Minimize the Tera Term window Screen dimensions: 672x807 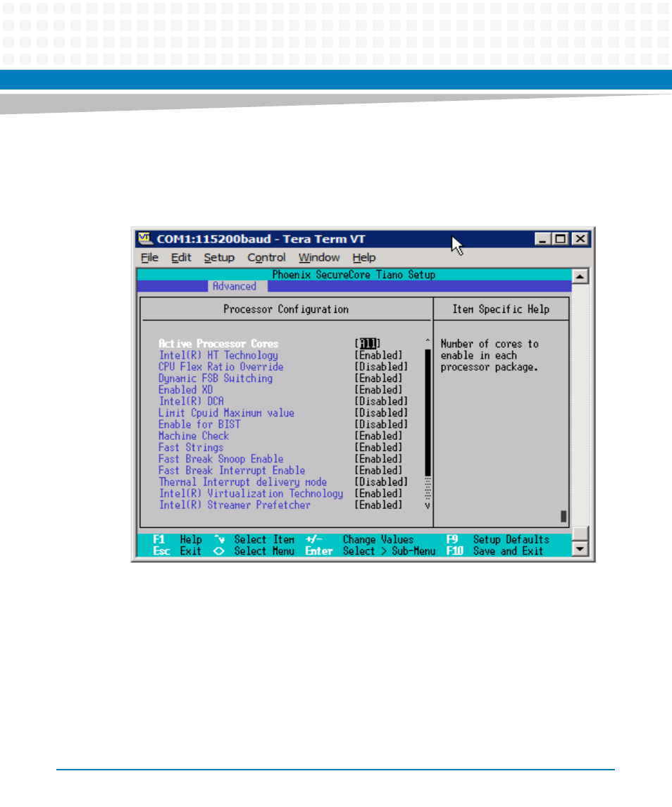coord(542,239)
